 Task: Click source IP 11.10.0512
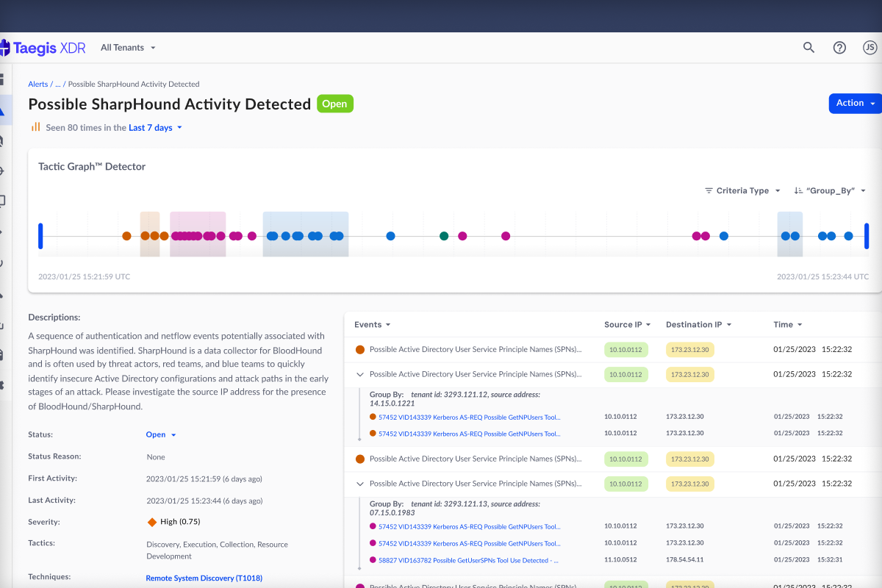pyautogui.click(x=620, y=560)
